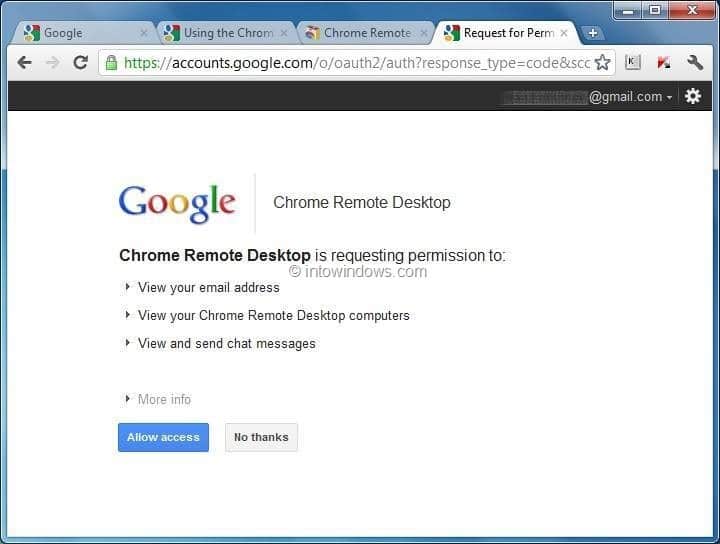Minimize the Chrome window
This screenshot has width=720, height=544.
(628, 10)
